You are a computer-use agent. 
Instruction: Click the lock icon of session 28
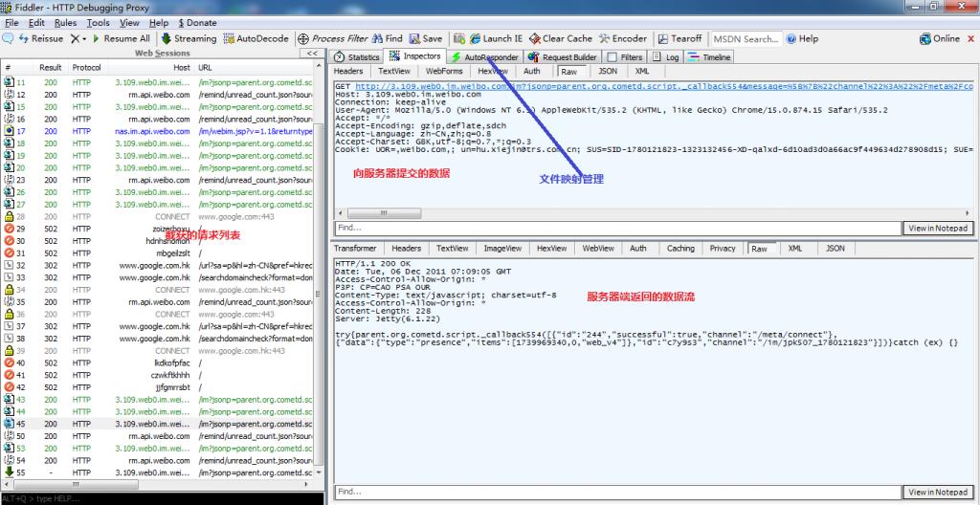(x=10, y=217)
